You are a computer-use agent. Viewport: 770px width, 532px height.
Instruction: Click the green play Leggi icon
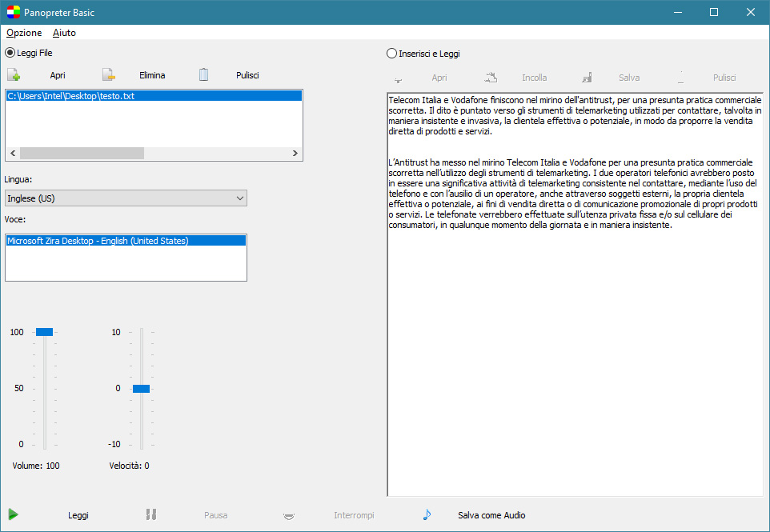pyautogui.click(x=13, y=514)
